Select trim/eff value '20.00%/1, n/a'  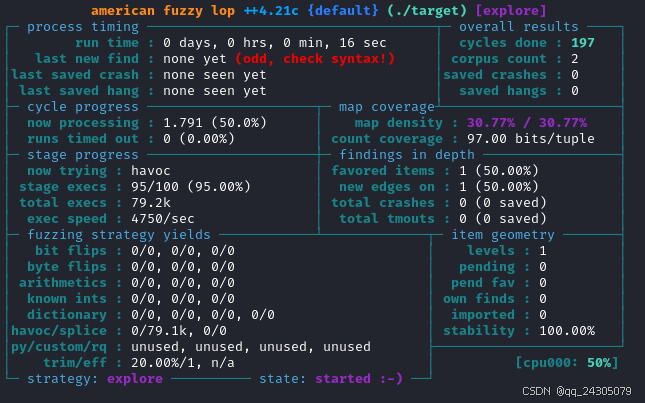[x=183, y=364]
